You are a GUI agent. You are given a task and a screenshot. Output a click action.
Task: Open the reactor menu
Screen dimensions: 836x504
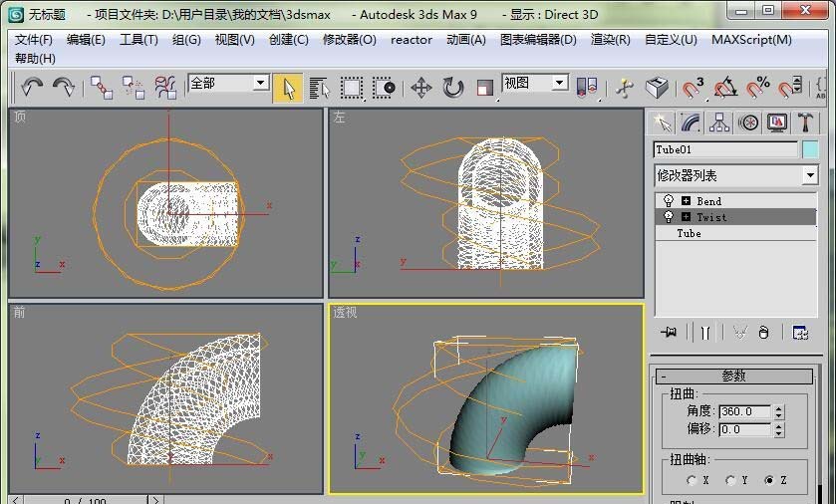coord(412,40)
